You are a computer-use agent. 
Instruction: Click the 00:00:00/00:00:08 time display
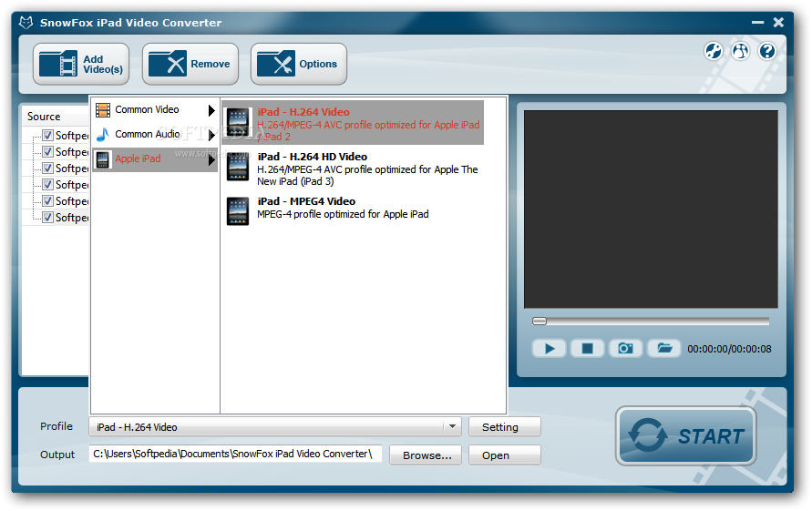point(729,349)
